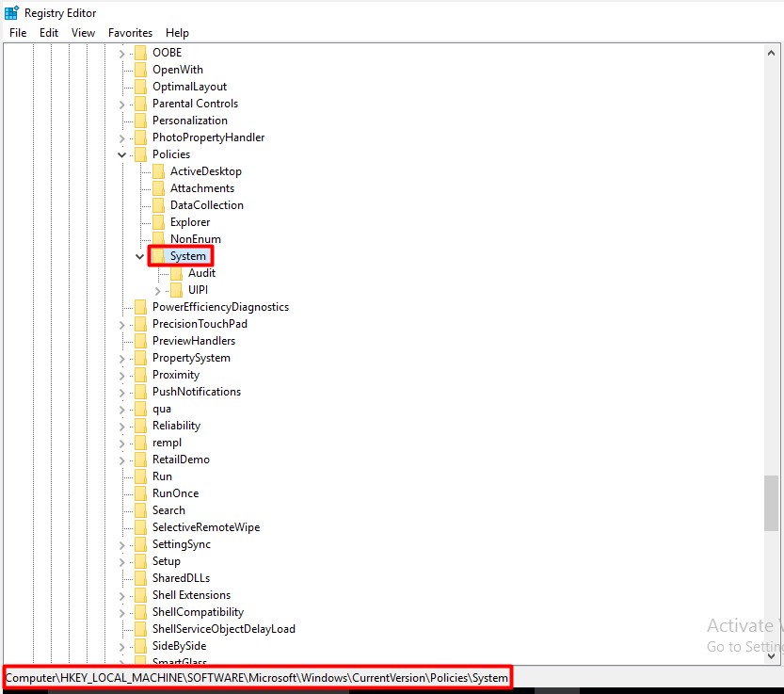Click the OOBE folder icon
Viewport: 784px width, 694px height.
[x=141, y=53]
